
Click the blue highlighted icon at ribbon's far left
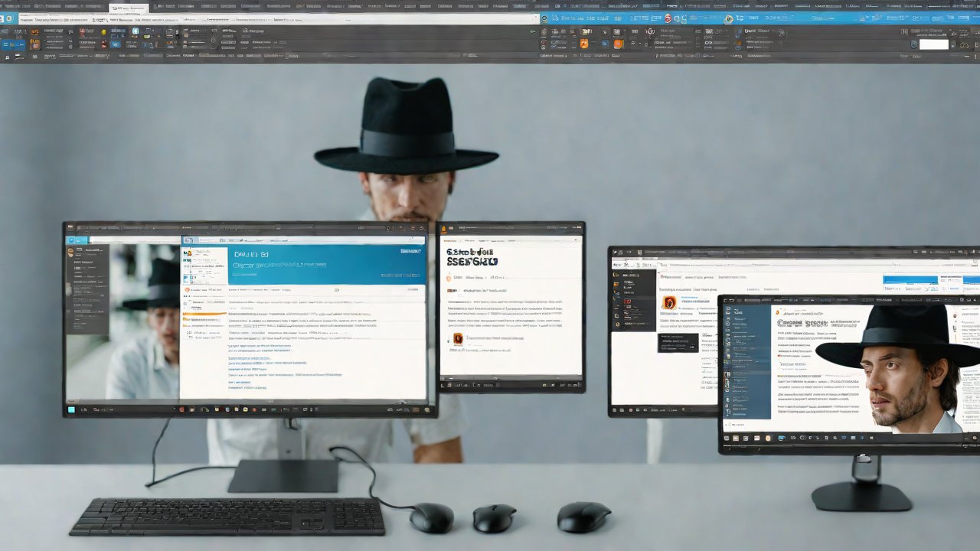(14, 44)
